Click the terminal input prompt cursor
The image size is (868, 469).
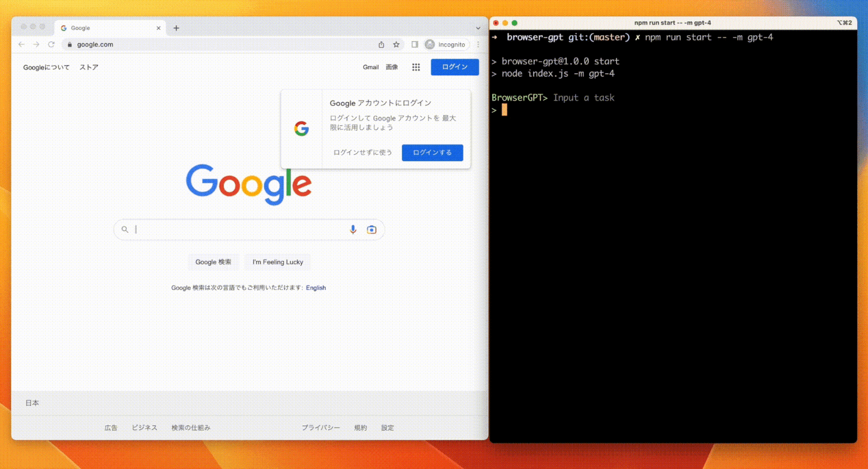pyautogui.click(x=505, y=110)
